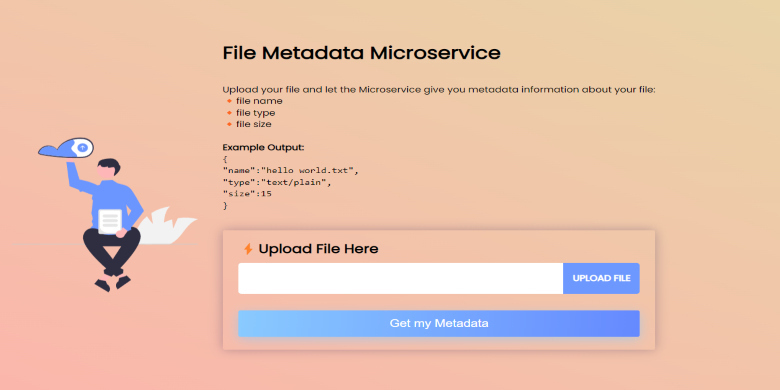
Task: Click the "size":15 code line
Action: click(247, 194)
